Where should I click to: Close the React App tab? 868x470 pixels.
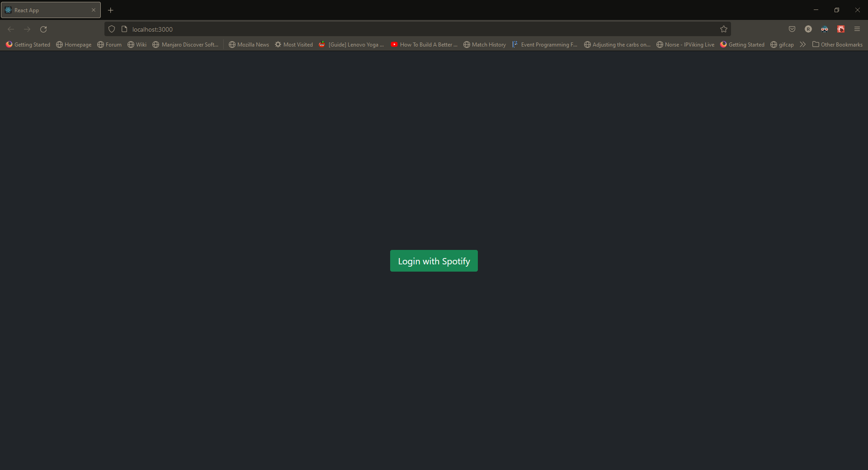point(94,10)
